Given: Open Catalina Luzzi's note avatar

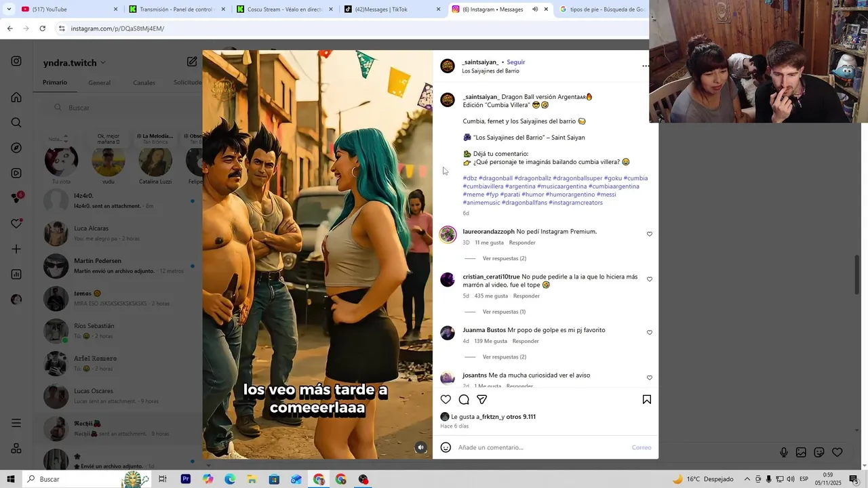Looking at the screenshot, I should point(155,161).
